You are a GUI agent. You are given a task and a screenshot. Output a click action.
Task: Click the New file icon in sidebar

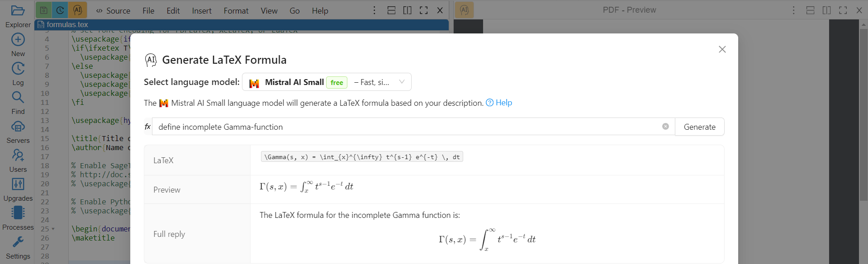[x=18, y=45]
